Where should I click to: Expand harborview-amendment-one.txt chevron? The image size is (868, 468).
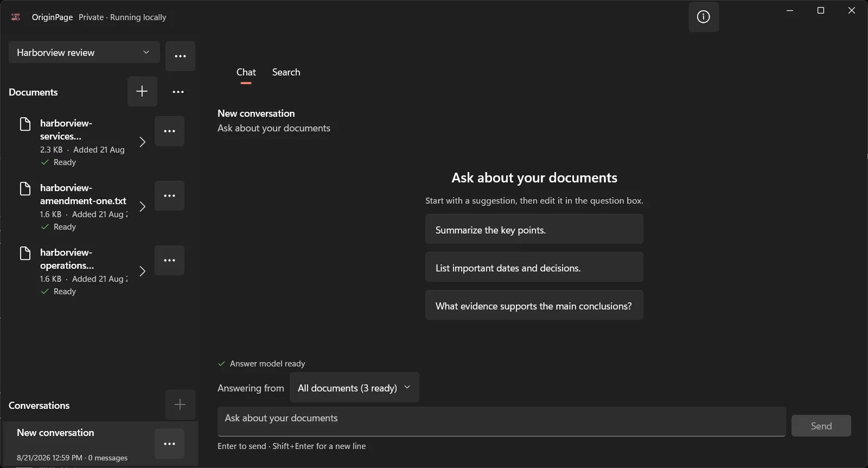(142, 206)
